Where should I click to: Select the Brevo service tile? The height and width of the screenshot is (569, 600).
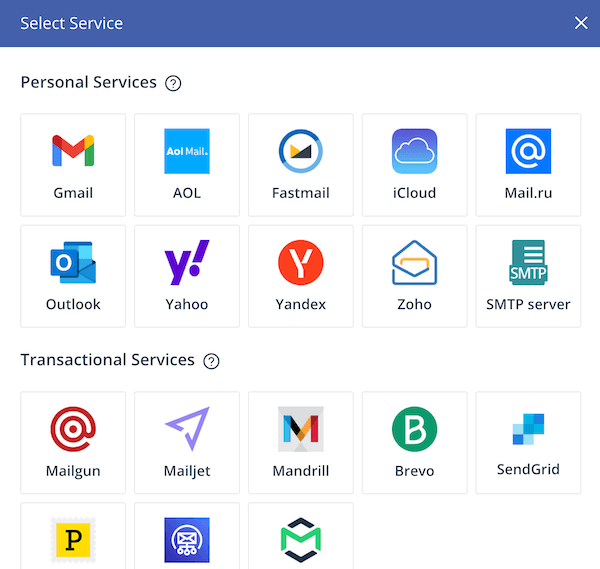tap(414, 442)
